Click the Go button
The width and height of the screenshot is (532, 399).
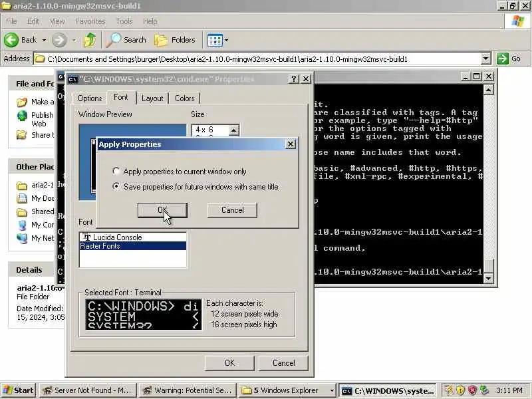click(509, 59)
